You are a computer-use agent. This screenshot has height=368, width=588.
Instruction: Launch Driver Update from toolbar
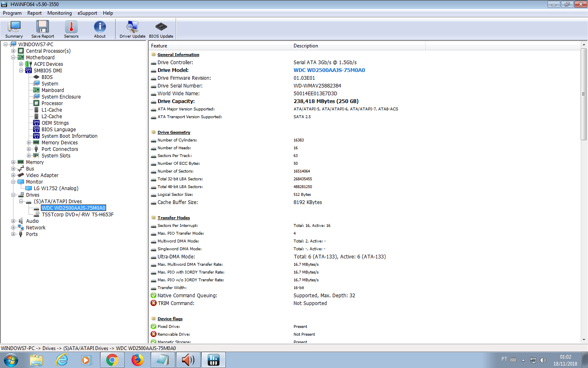(x=132, y=29)
